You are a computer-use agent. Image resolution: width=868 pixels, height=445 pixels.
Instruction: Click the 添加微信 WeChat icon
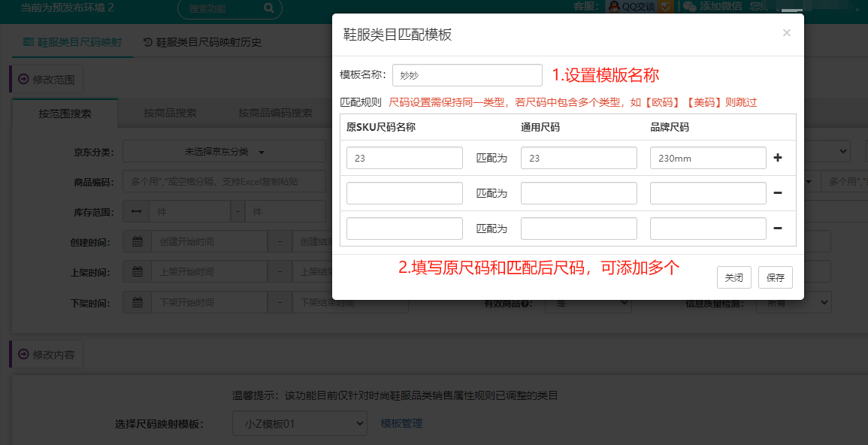coord(689,7)
